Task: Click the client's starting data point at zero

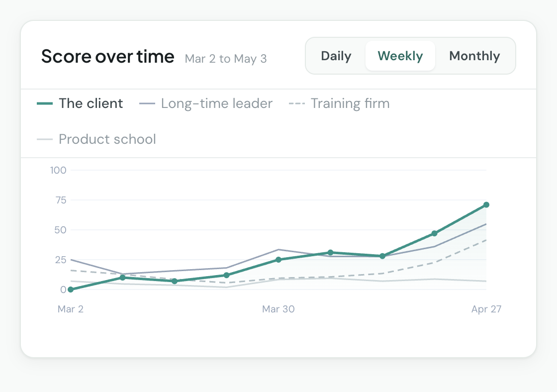Action: 71,290
